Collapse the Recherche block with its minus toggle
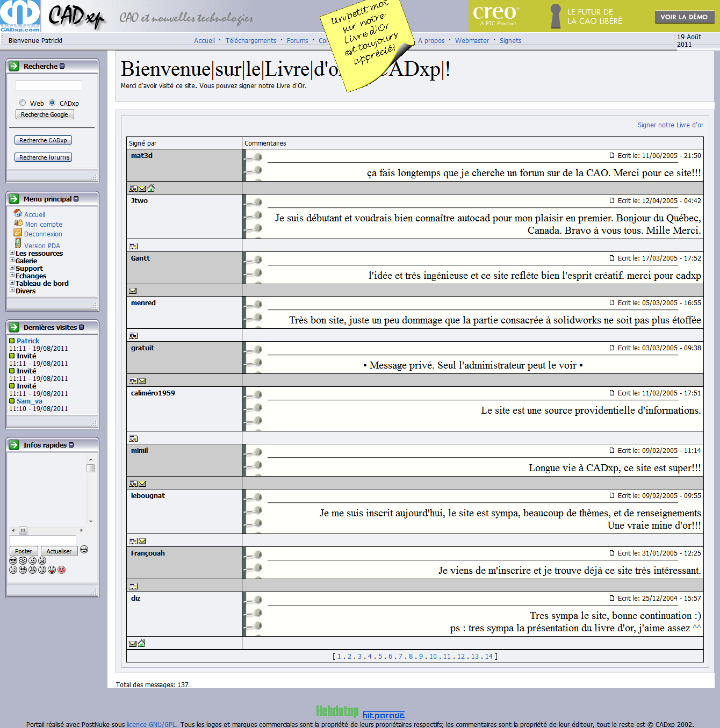This screenshot has height=728, width=720. (62, 67)
